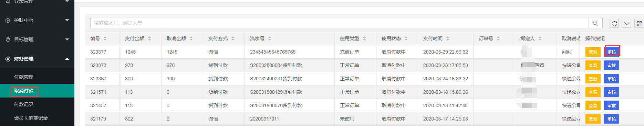This screenshot has width=644, height=126.
Task: Click the 财务管理 yen icon
Action: click(8, 59)
